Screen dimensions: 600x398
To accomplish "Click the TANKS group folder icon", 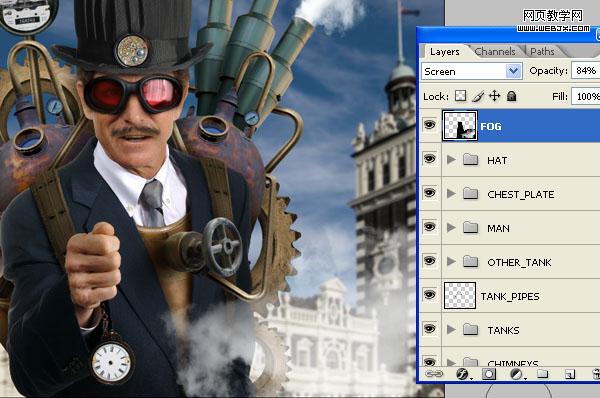I will click(x=470, y=329).
